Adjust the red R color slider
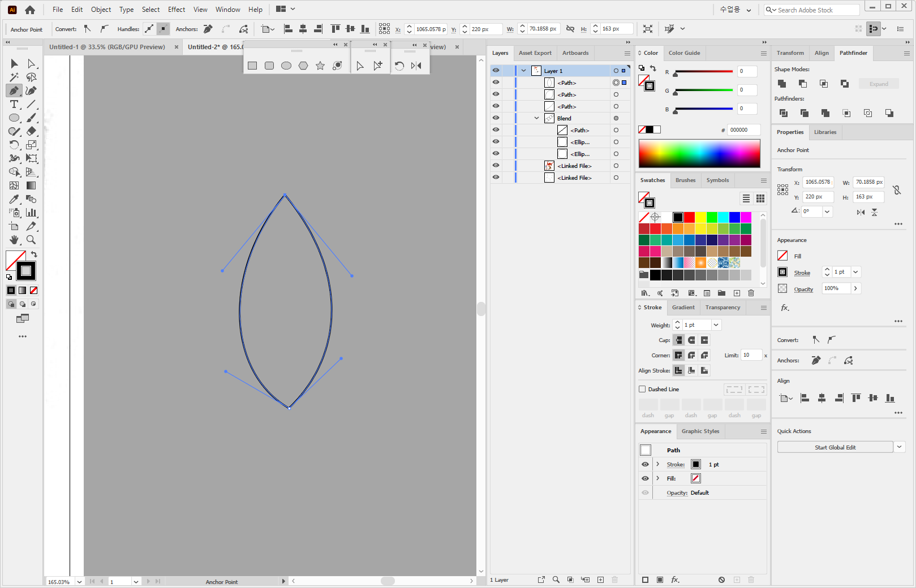Image resolution: width=916 pixels, height=588 pixels. pos(675,74)
